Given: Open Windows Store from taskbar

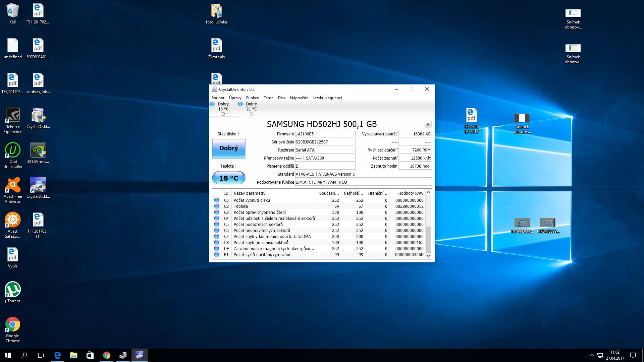Looking at the screenshot, I should pyautogui.click(x=90, y=355).
